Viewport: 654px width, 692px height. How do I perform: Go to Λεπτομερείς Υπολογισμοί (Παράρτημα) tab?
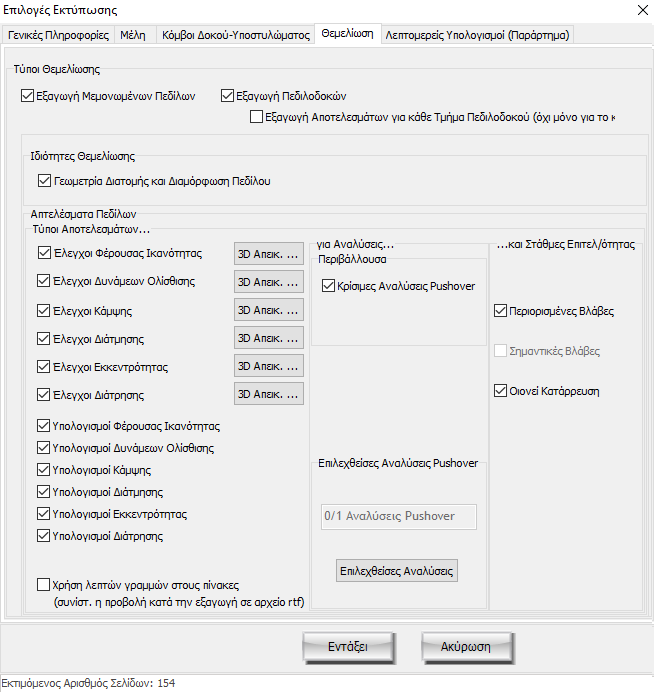[477, 34]
